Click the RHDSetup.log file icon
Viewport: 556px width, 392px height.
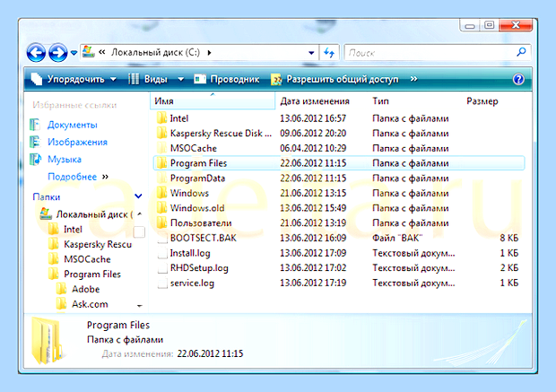click(162, 268)
